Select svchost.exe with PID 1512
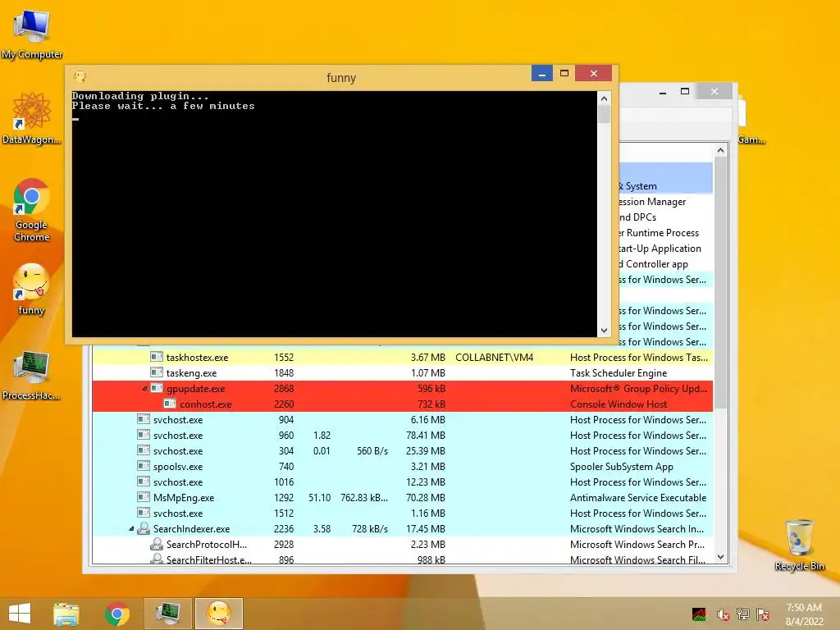The height and width of the screenshot is (630, 840). tap(402, 513)
